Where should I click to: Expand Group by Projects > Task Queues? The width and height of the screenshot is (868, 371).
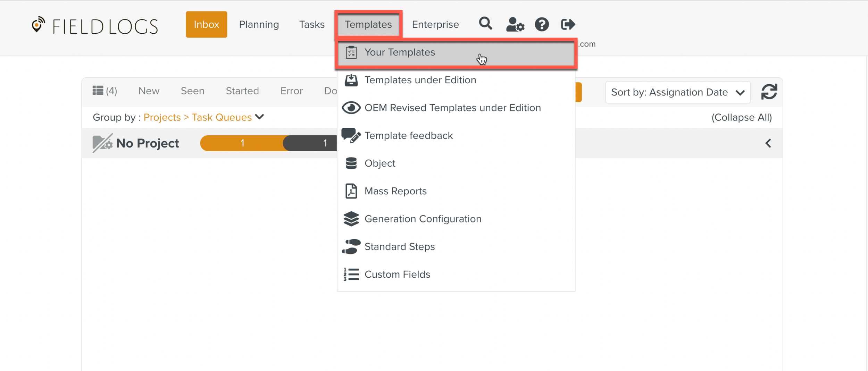[204, 117]
